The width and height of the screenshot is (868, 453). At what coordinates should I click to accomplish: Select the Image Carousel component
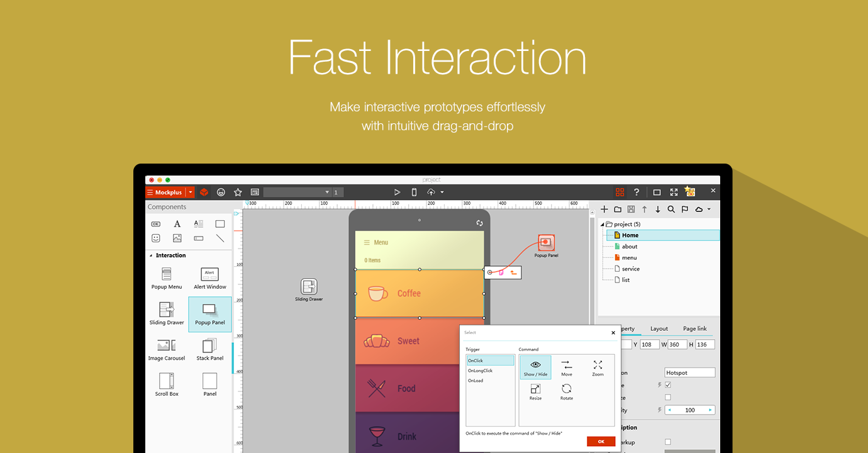[x=167, y=350]
